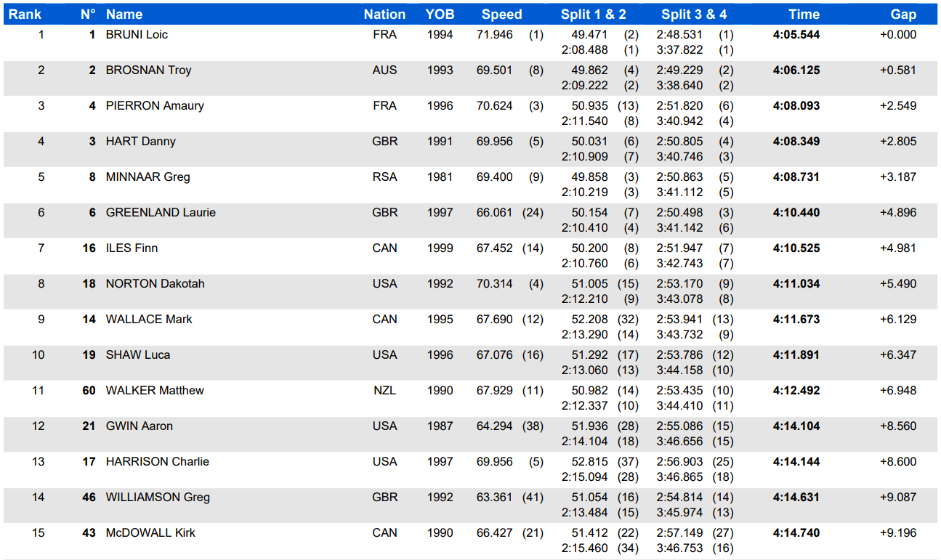The image size is (941, 560).
Task: Click GWIN Aaron's gap +8.560
Action: click(x=897, y=426)
